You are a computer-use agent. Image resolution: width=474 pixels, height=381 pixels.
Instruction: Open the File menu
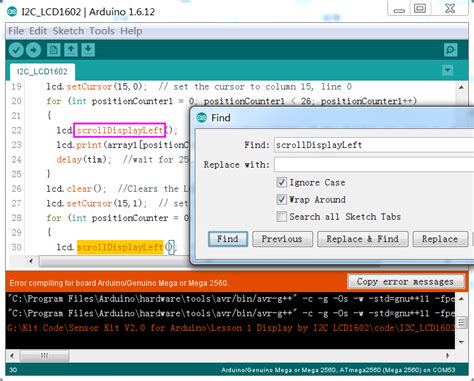pyautogui.click(x=16, y=31)
